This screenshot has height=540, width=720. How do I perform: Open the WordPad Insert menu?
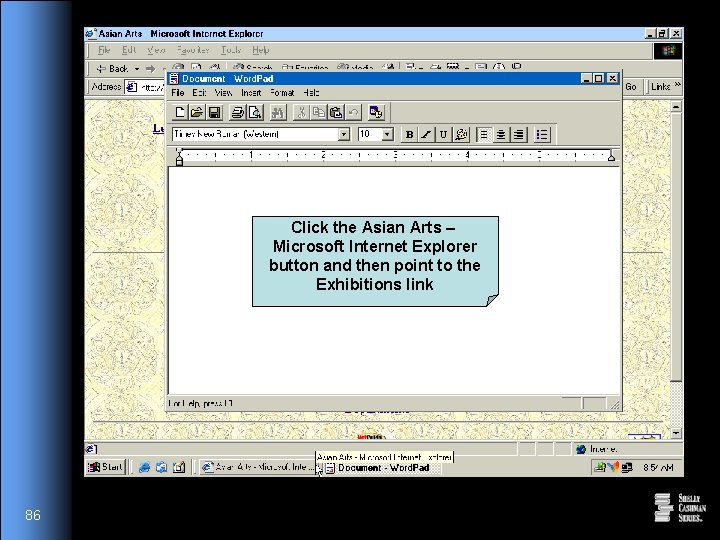coord(251,93)
